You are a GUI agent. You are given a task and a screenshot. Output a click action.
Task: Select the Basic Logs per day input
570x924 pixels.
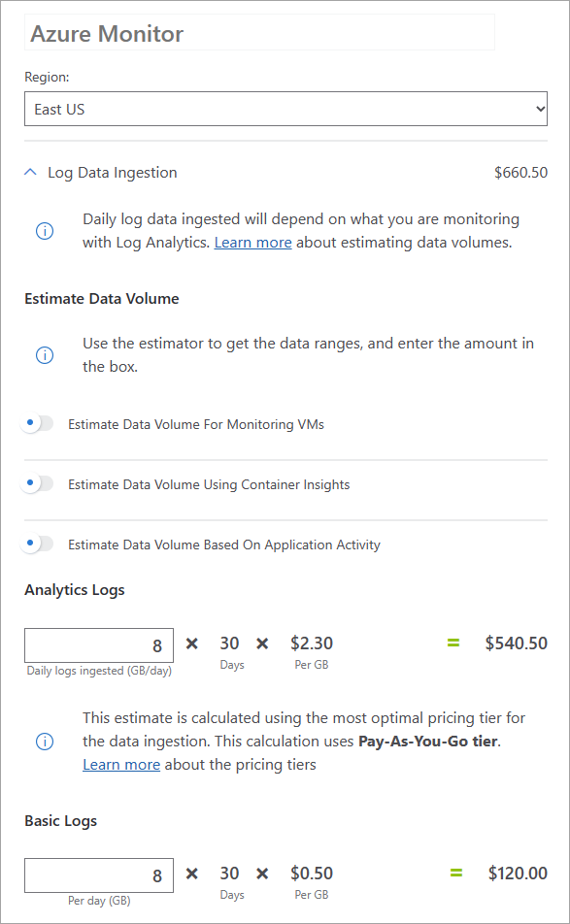[98, 874]
